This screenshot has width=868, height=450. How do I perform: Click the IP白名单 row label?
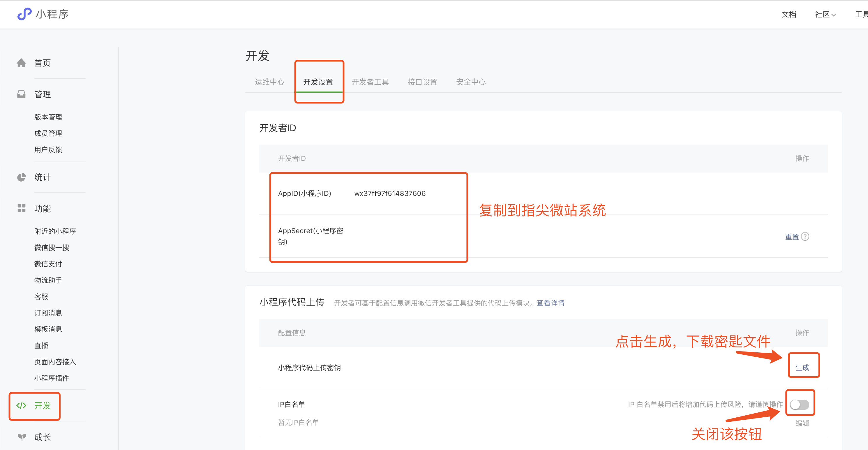click(x=292, y=404)
